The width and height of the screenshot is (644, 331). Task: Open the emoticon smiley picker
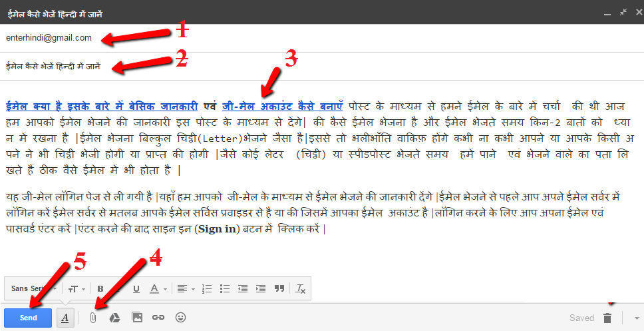coord(180,318)
